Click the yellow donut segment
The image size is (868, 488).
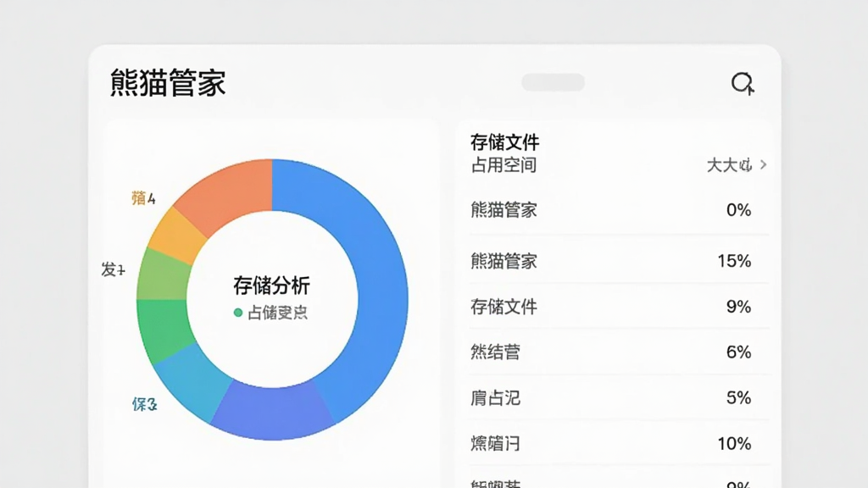tap(178, 236)
